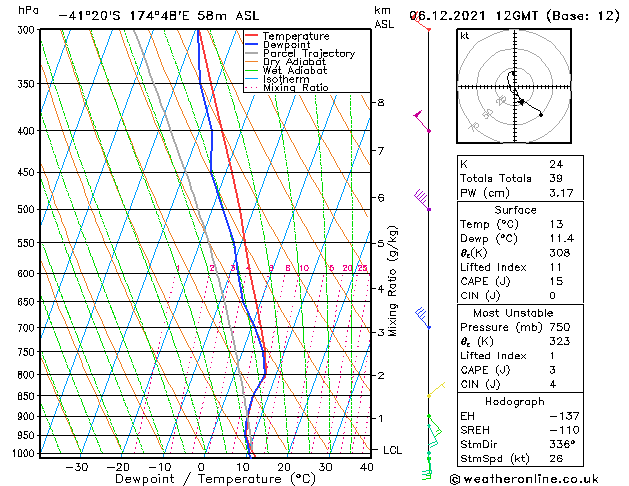Click the Most Unstable theta-e value 323
The width and height of the screenshot is (629, 486).
pos(560,341)
